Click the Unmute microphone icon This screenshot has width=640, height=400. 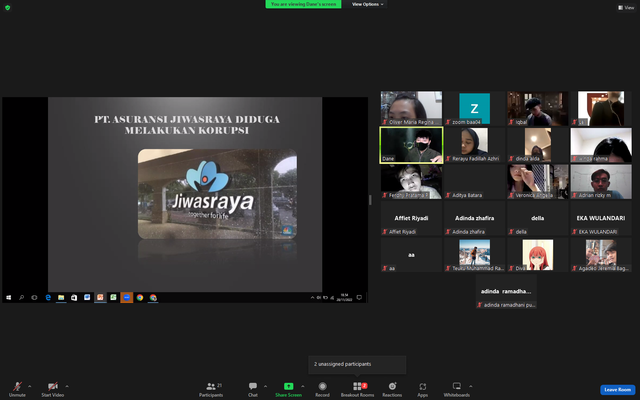(x=17, y=386)
